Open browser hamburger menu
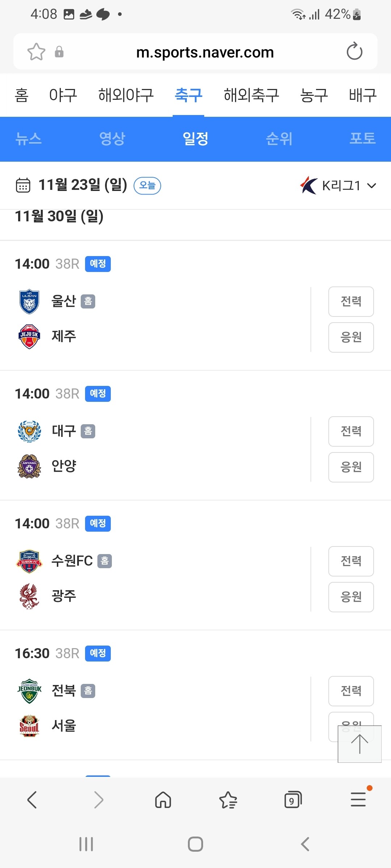The image size is (391, 868). (358, 799)
